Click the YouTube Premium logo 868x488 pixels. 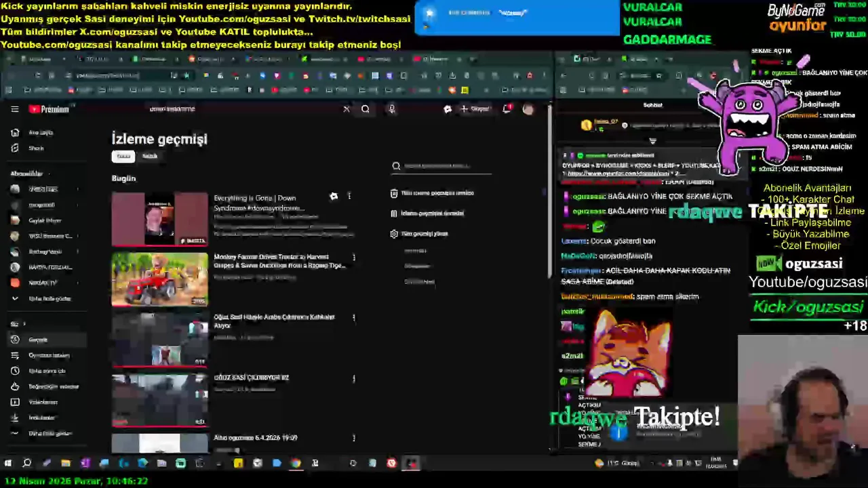click(x=49, y=109)
